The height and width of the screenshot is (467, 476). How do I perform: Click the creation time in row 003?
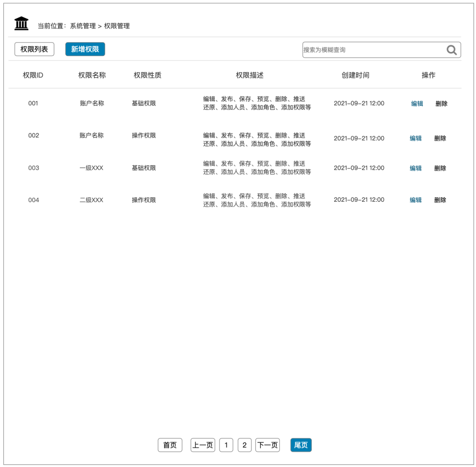point(359,168)
